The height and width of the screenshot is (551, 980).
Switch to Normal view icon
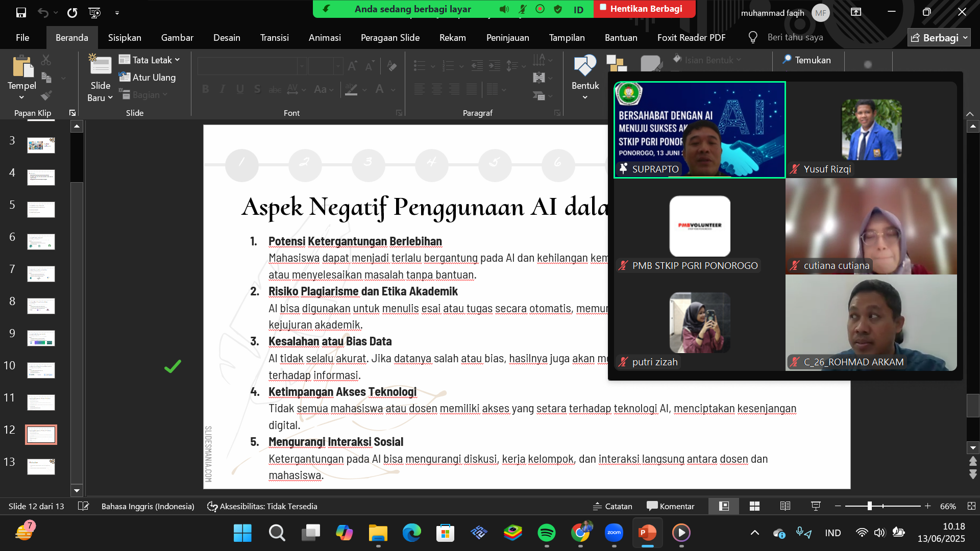tap(724, 506)
